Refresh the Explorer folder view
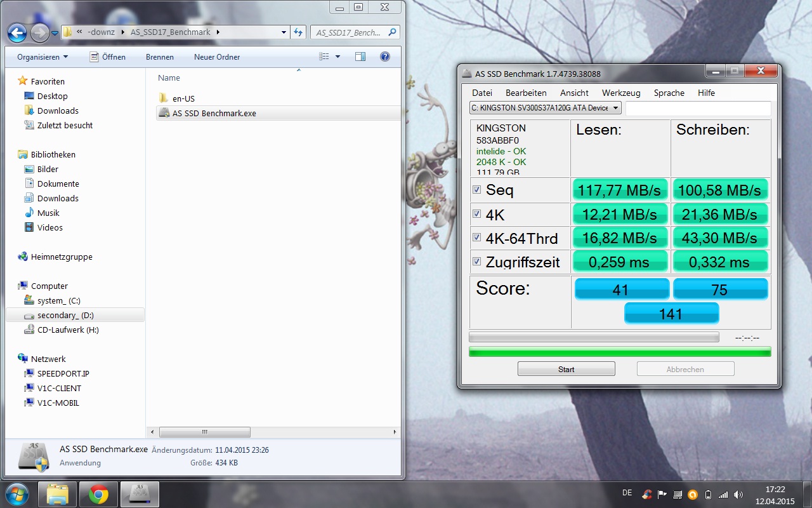812x508 pixels. pos(298,32)
